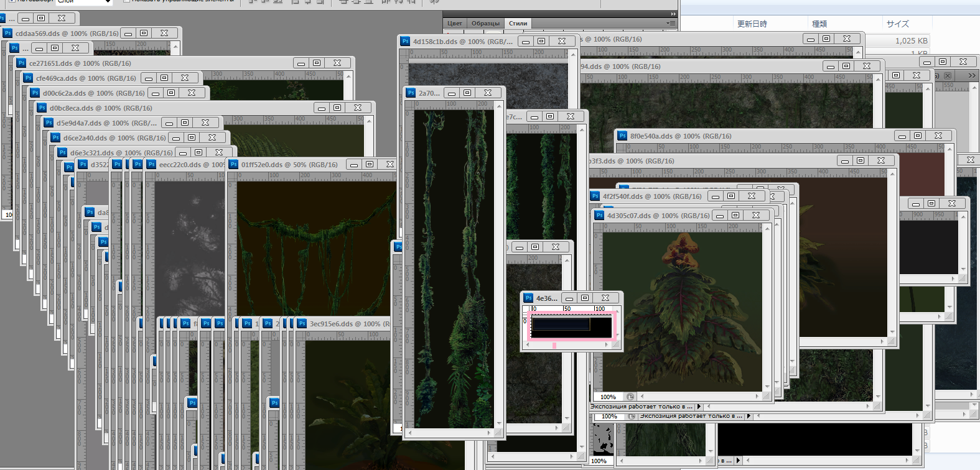Click the Ps icon of the 4d305c07.dds window

(x=599, y=216)
